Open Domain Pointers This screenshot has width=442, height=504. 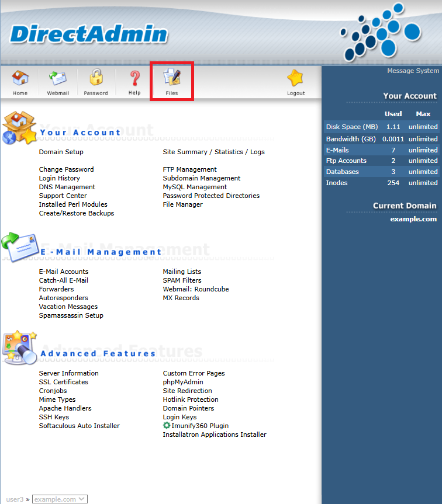click(188, 408)
